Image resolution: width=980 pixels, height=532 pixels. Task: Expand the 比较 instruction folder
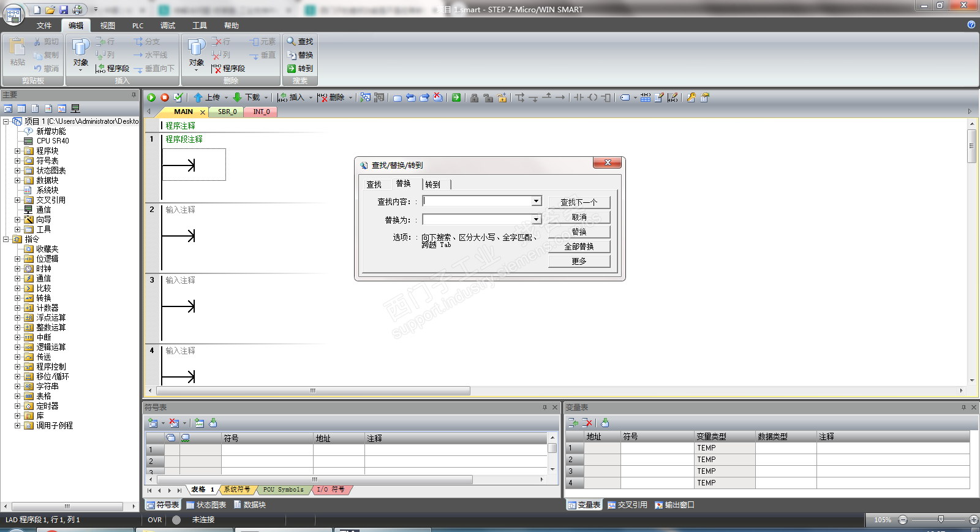(18, 288)
